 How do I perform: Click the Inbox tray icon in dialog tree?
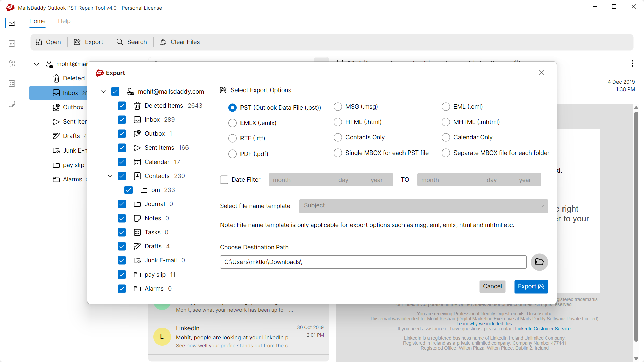point(137,120)
